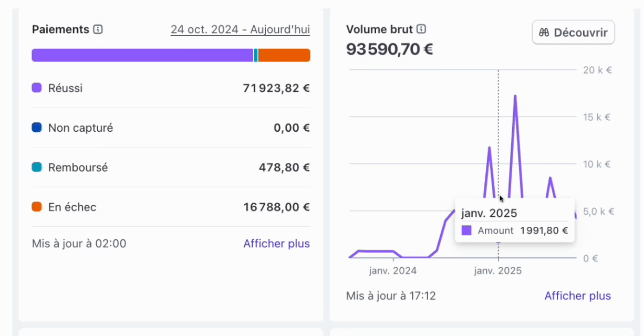
Task: Click the Découvrir button
Action: tap(573, 32)
